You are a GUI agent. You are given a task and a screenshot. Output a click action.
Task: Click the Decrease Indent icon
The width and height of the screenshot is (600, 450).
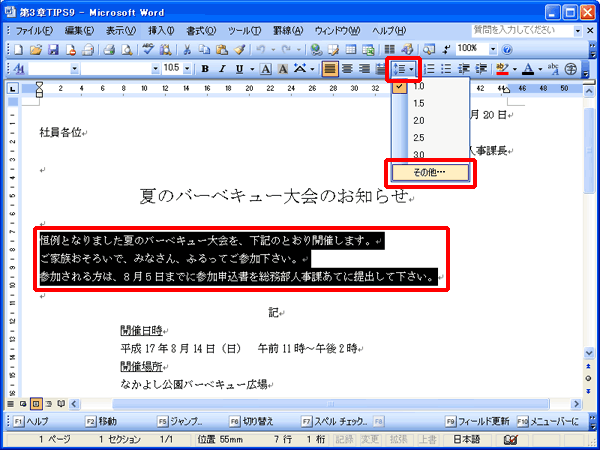coord(464,69)
